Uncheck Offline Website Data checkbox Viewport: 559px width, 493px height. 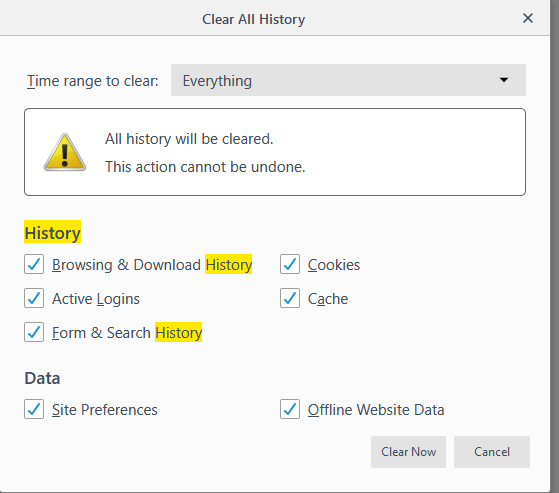coord(290,409)
